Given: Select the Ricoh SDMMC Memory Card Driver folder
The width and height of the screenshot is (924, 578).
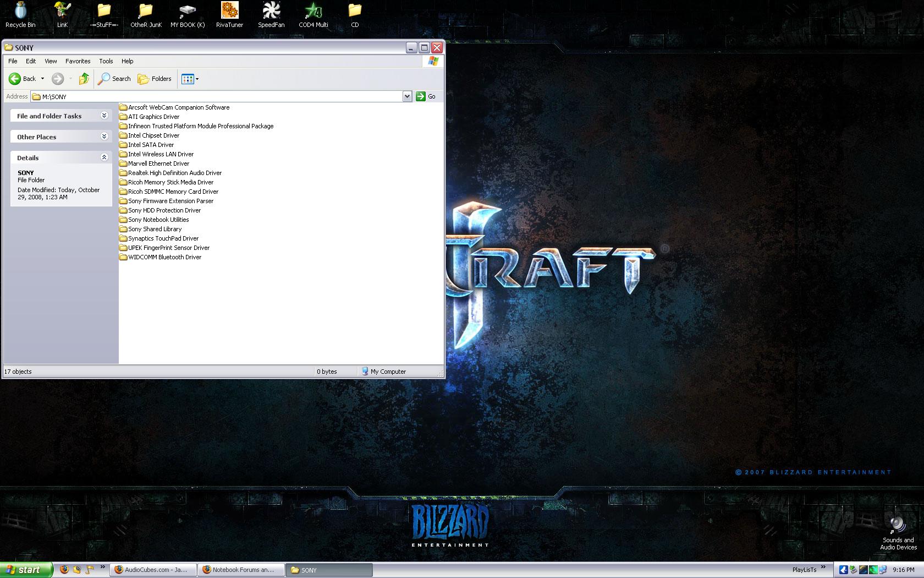Looking at the screenshot, I should [169, 192].
